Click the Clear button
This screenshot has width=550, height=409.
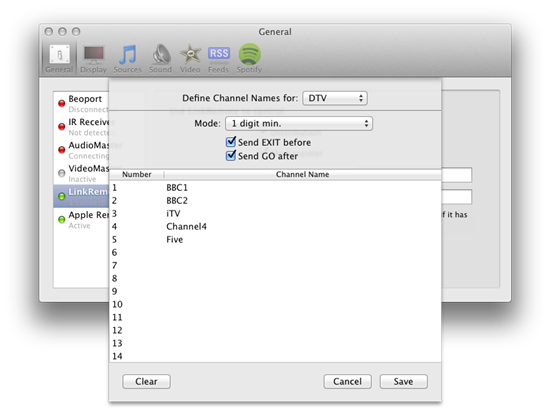click(x=147, y=381)
